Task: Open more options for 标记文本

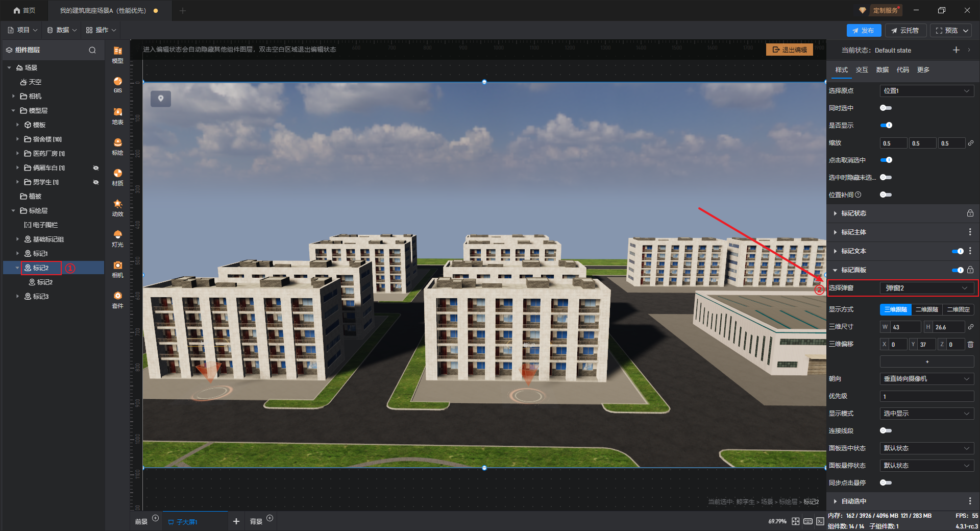Action: (x=970, y=251)
